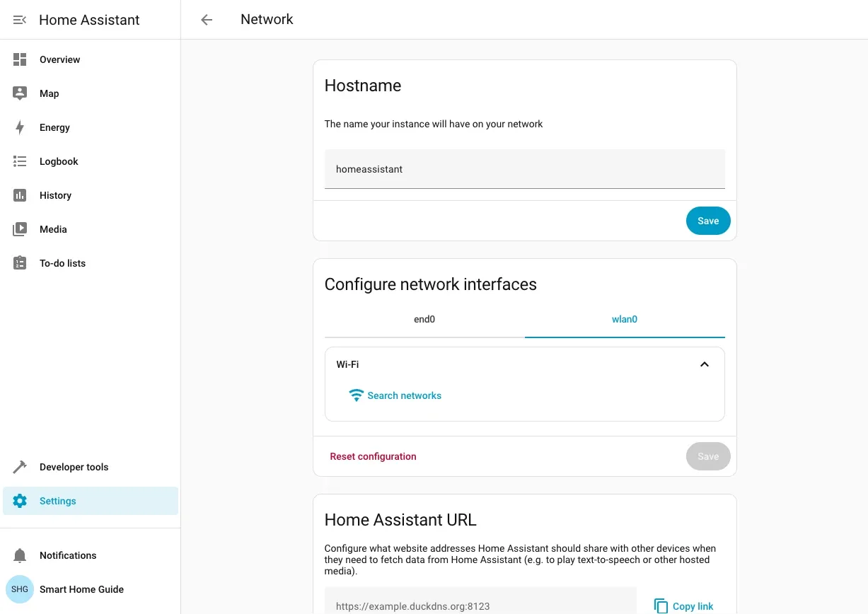This screenshot has height=614, width=868.
Task: Save the hostname
Action: pyautogui.click(x=708, y=221)
